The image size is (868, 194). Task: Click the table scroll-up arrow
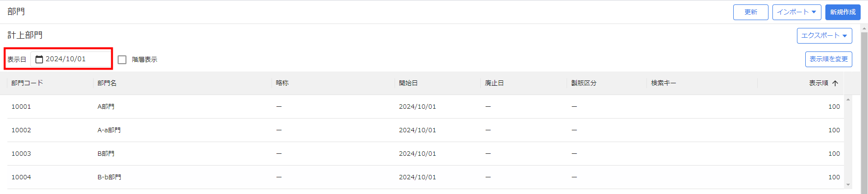(x=848, y=99)
